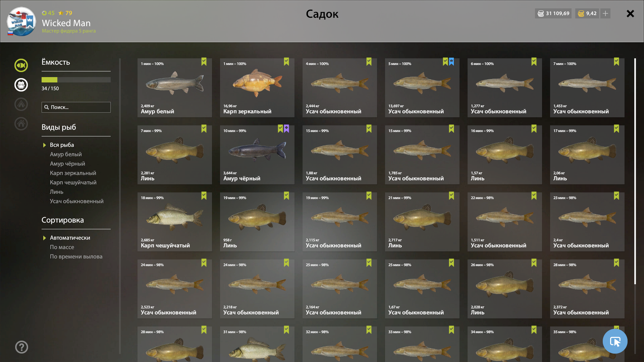This screenshot has width=644, height=362.
Task: Sort fish По массе
Action: coord(62,247)
